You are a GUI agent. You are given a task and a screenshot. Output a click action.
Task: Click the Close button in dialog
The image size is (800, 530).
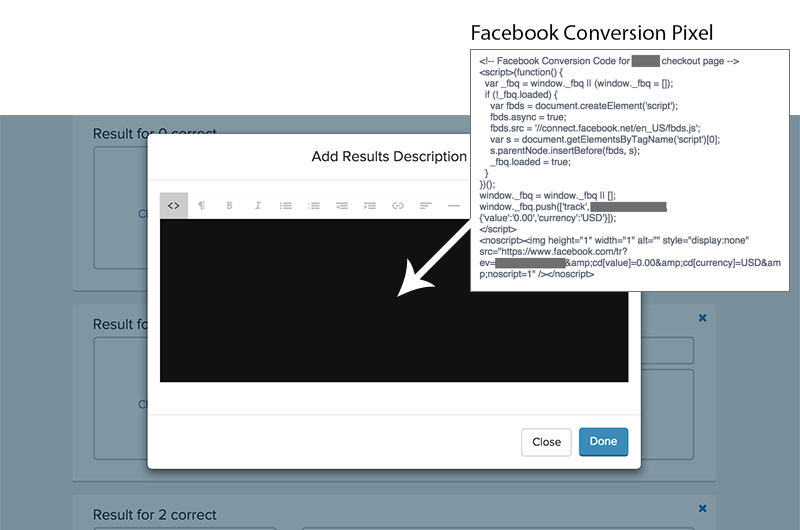point(546,442)
